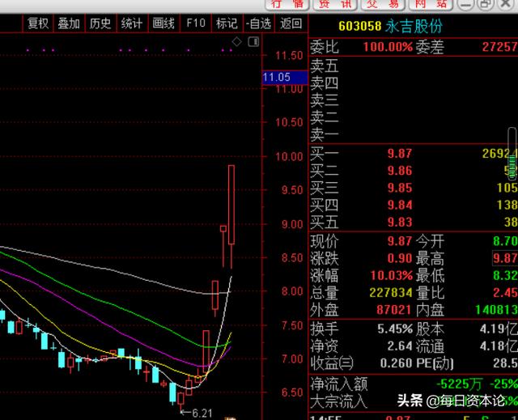Screen dimensions: 518x420
Task: Open the 交易 trading tab
Action: 383,4
